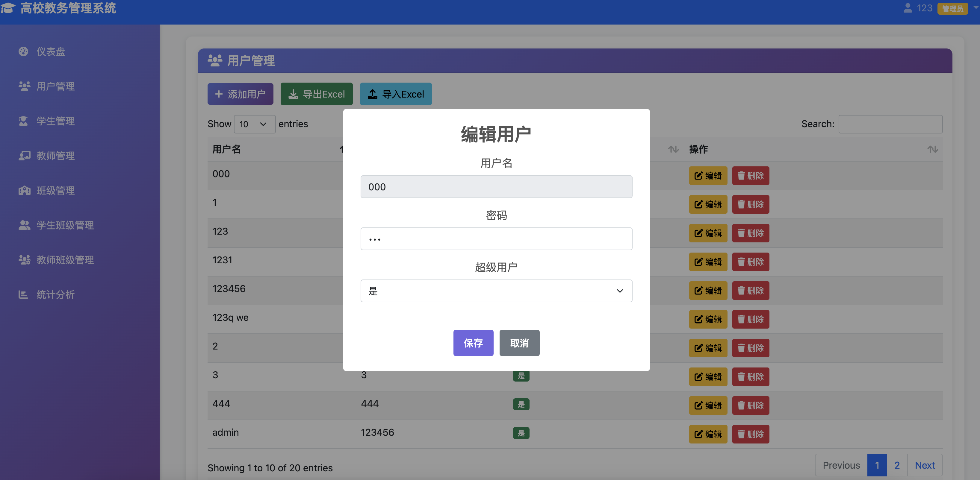The height and width of the screenshot is (480, 980).
Task: Save the edited user with 保存
Action: [473, 343]
